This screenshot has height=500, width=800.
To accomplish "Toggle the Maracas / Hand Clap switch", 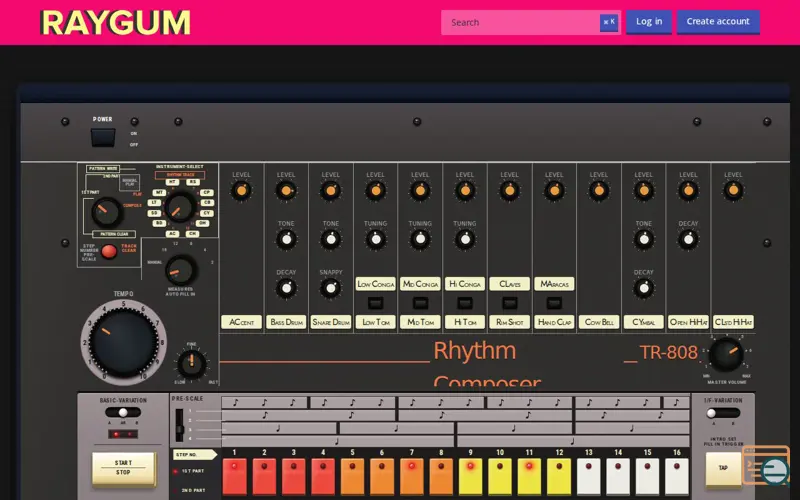I will point(554,304).
